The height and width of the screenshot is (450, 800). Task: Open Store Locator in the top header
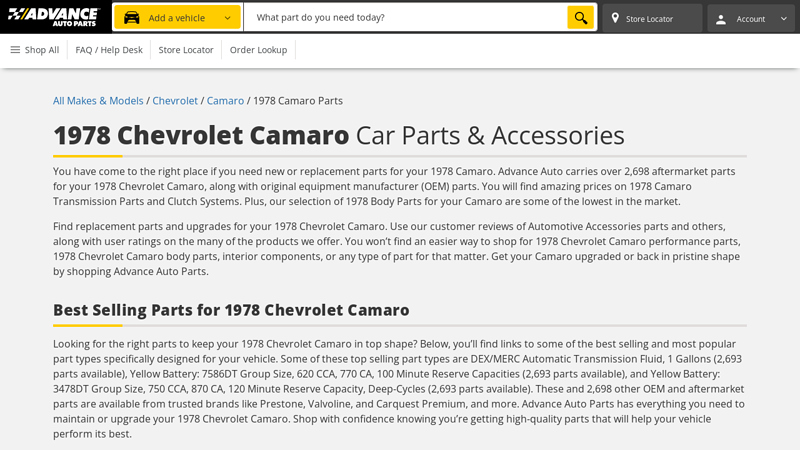652,18
